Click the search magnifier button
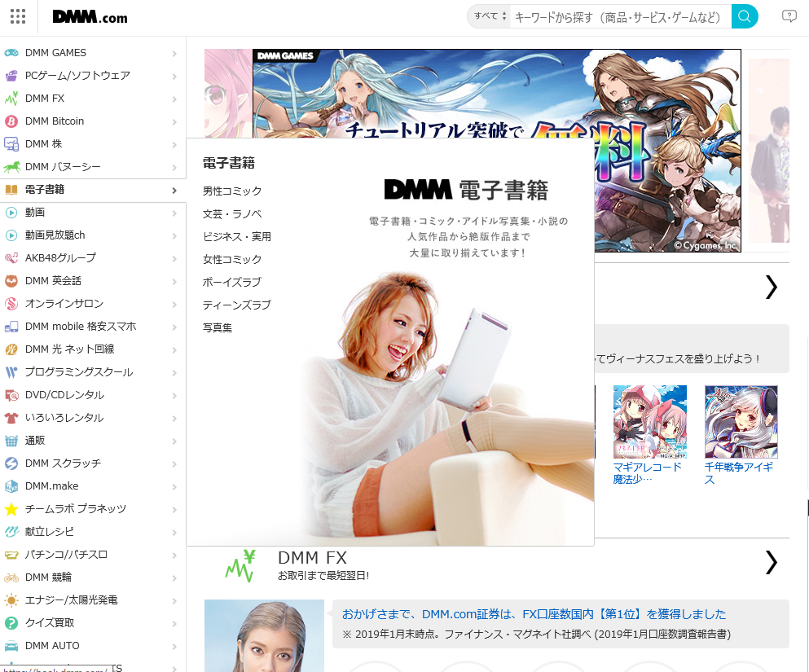Viewport: 809px width, 672px height. coord(745,16)
